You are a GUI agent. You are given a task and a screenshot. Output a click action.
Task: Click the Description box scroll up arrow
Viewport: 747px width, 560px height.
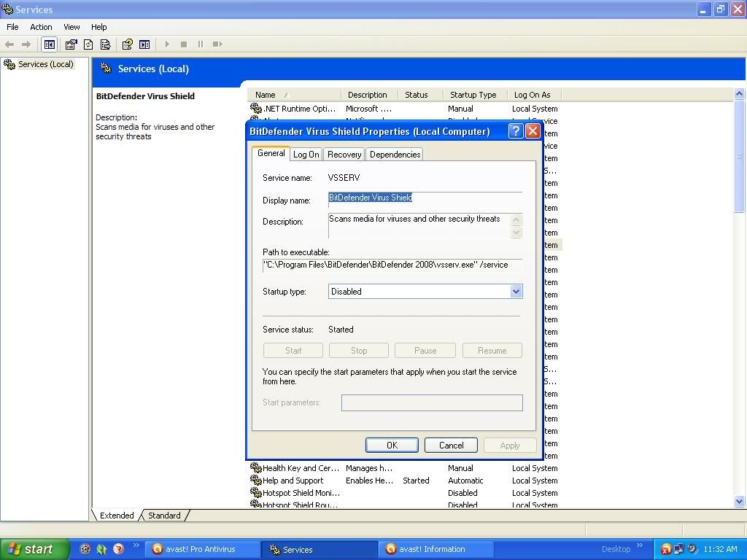click(516, 219)
